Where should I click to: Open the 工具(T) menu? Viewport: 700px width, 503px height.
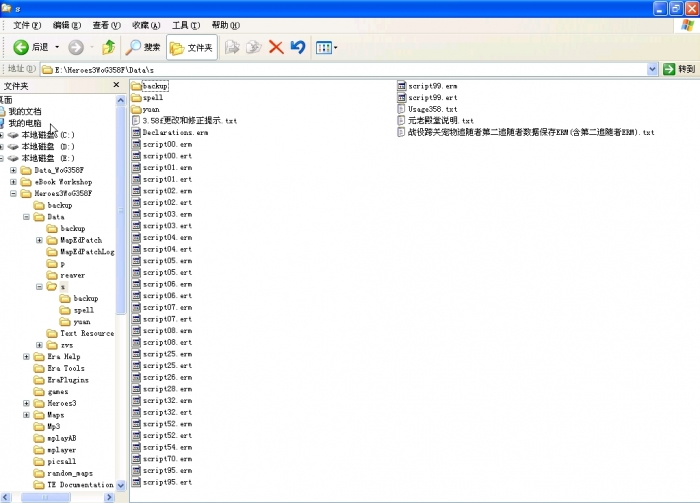(x=185, y=24)
